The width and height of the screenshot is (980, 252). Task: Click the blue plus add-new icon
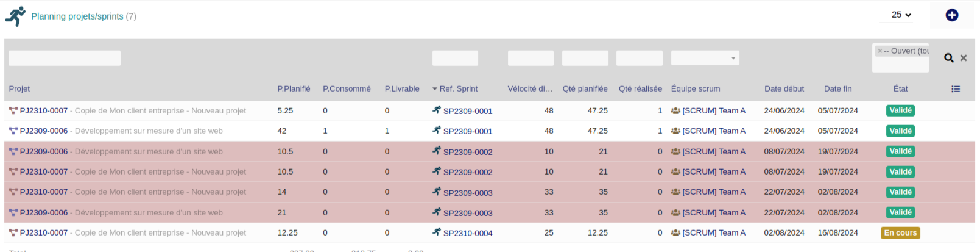click(951, 15)
